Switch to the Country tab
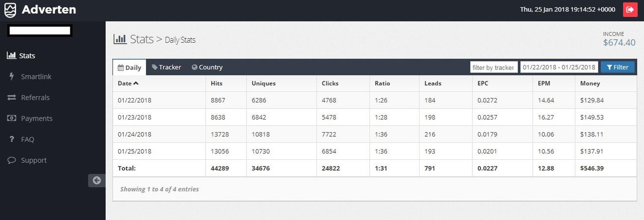The height and width of the screenshot is (220, 644). point(207,67)
